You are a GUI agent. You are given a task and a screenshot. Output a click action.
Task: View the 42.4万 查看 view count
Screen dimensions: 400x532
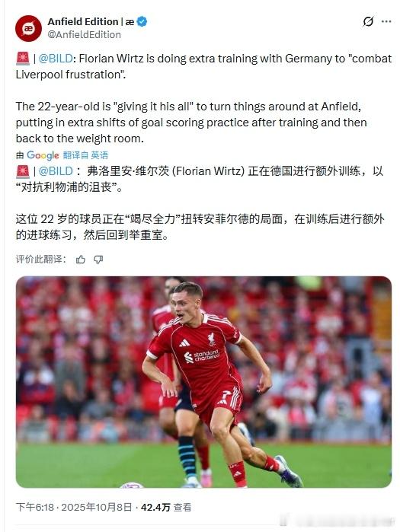click(x=166, y=507)
